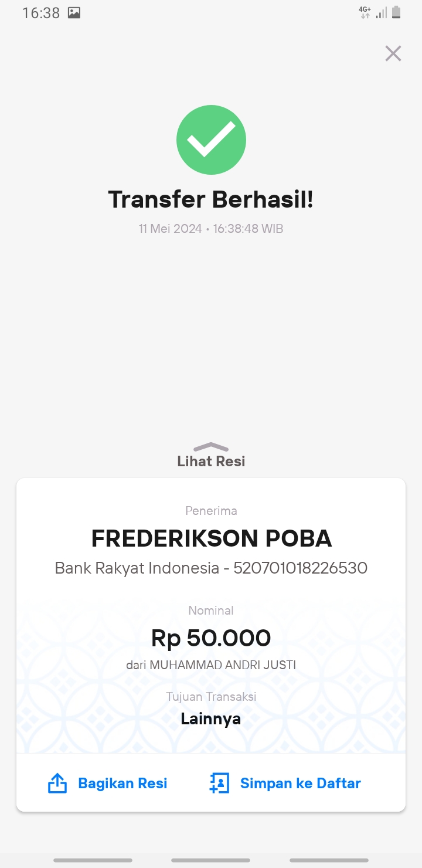Tap the Rp 50.000 nominal amount
This screenshot has height=868, width=422.
(x=211, y=638)
